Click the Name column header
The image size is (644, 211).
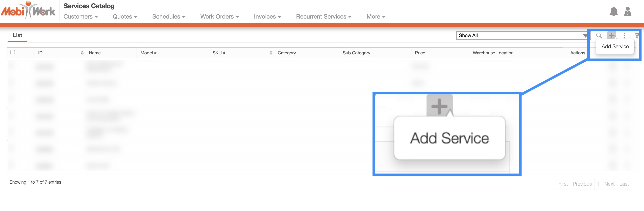point(95,53)
